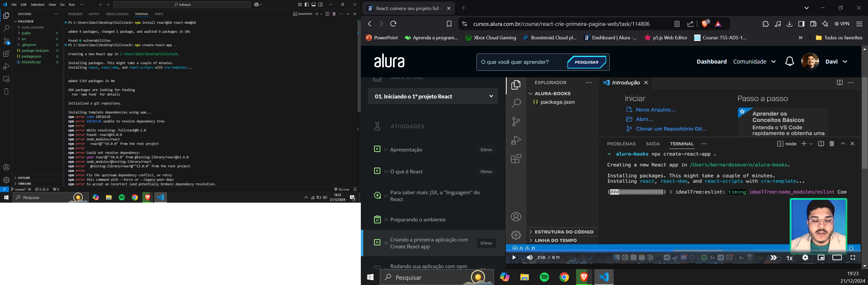The height and width of the screenshot is (285, 868).
Task: Open Source Control view with 18 badge
Action: (x=6, y=41)
